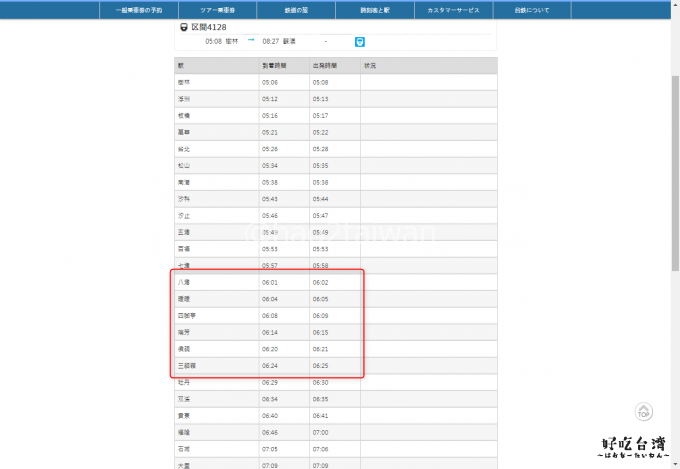The image size is (680, 469).
Task: Click the 到着時間 column header
Action: tap(274, 65)
